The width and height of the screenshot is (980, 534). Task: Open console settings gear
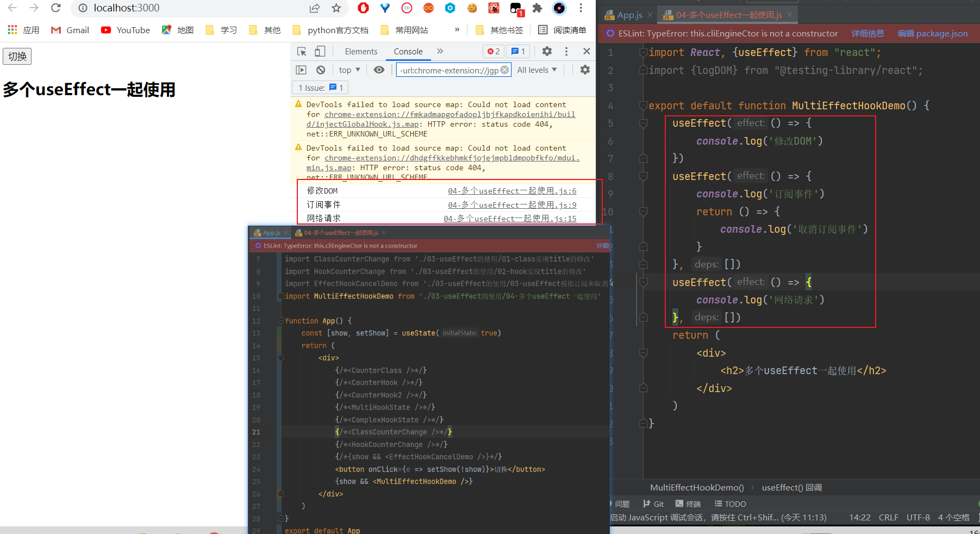[585, 70]
